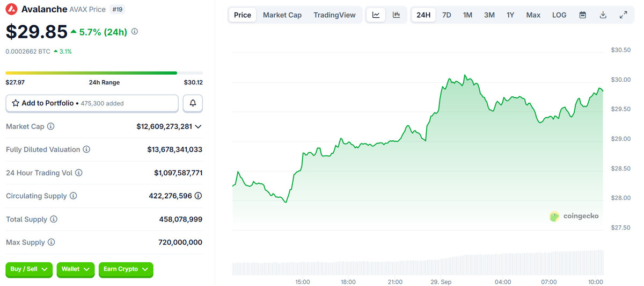The height and width of the screenshot is (286, 644).
Task: Download chart data icon
Action: click(603, 15)
